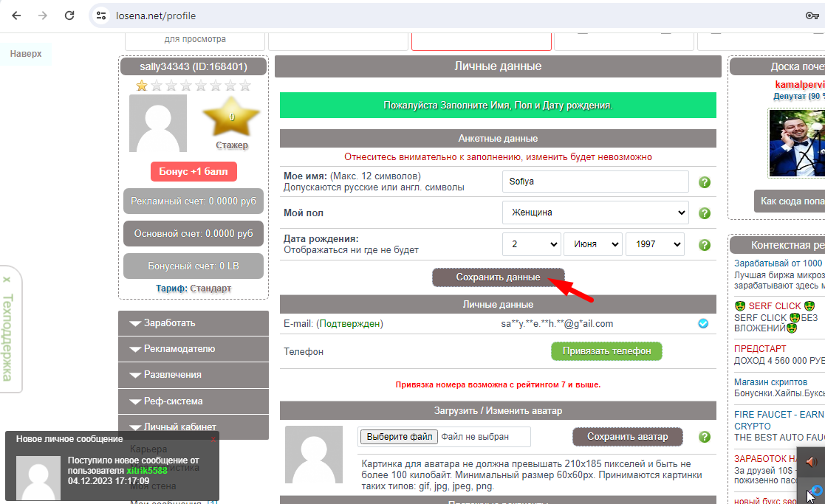Open kamalpervi profile link
The height and width of the screenshot is (504, 825).
point(800,85)
